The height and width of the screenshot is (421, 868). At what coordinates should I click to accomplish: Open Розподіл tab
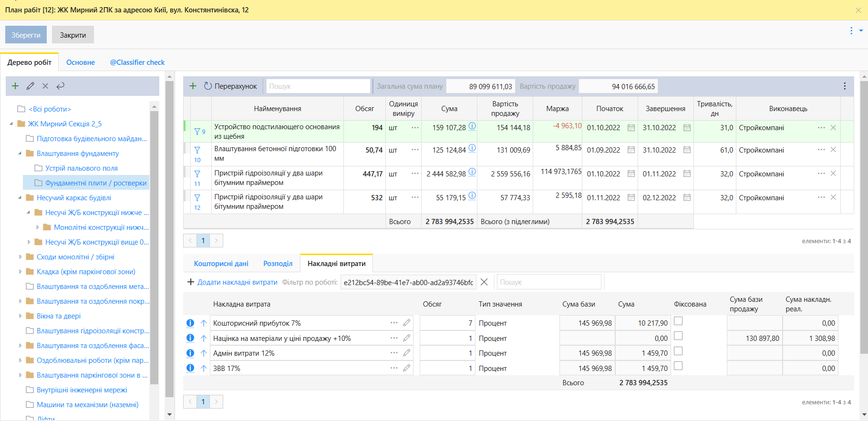click(x=278, y=263)
